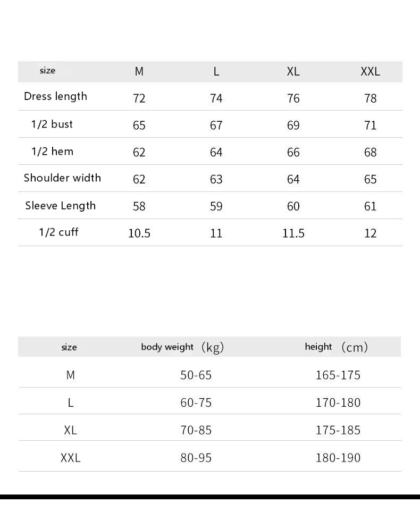420x511 pixels.
Task: Click the Dress length value 78
Action: click(x=370, y=98)
